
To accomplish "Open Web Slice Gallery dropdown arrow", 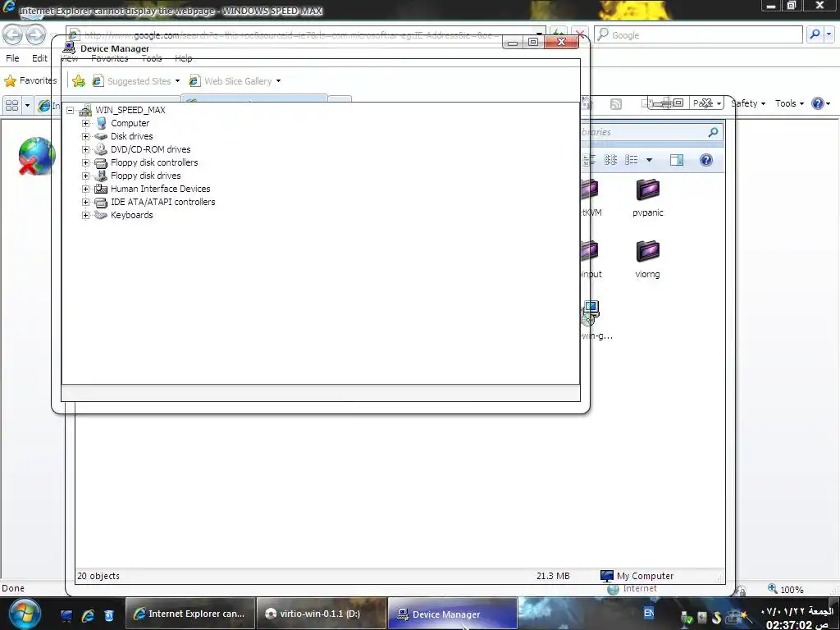I will pos(278,81).
